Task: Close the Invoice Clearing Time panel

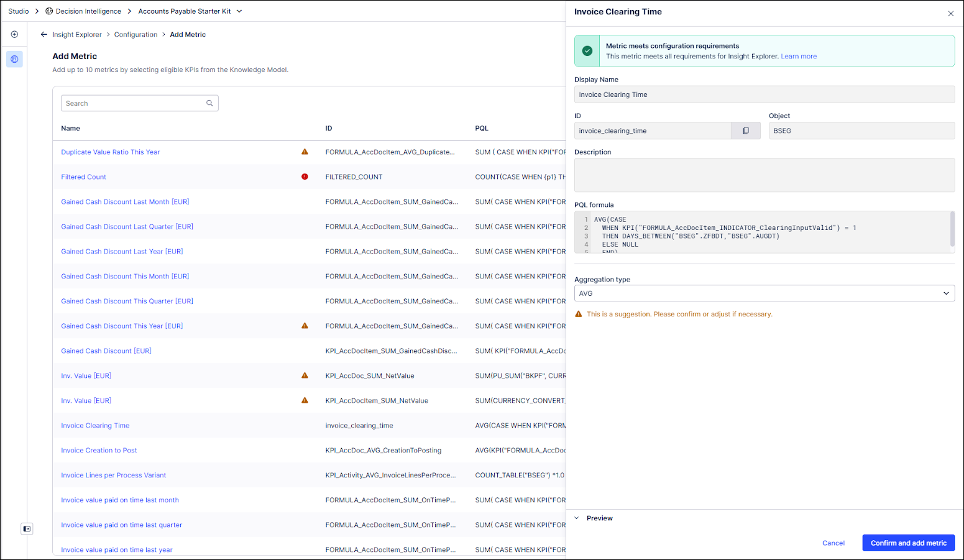Action: pyautogui.click(x=950, y=13)
